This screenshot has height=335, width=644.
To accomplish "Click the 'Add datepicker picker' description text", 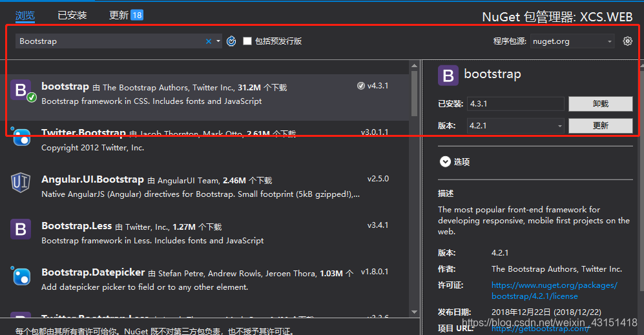I will tap(145, 287).
